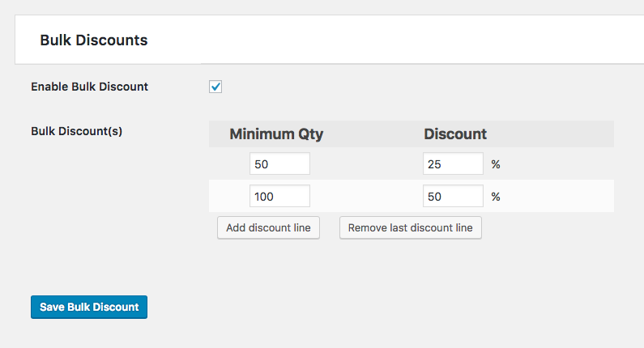Focus the Minimum Qty field containing 50
This screenshot has height=348, width=644.
click(279, 164)
